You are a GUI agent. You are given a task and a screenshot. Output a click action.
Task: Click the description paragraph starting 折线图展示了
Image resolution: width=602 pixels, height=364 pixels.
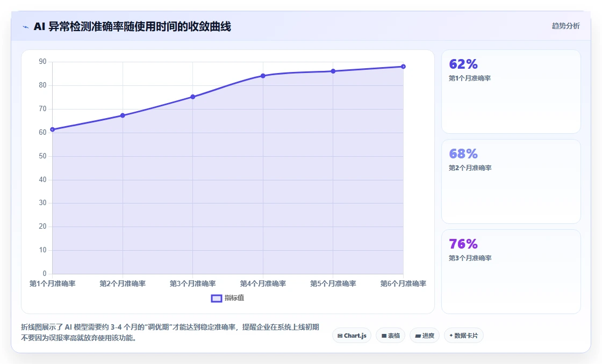170,332
